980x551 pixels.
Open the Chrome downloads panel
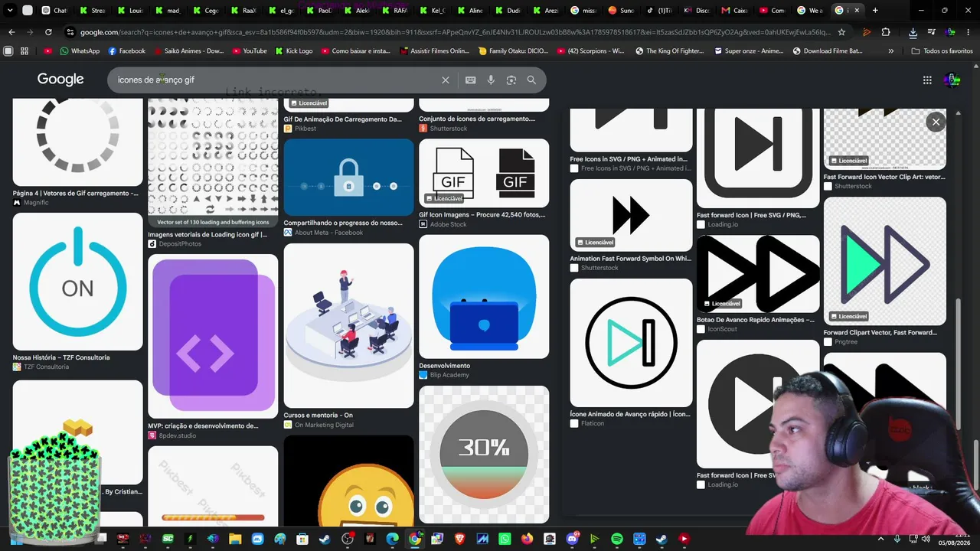point(913,32)
